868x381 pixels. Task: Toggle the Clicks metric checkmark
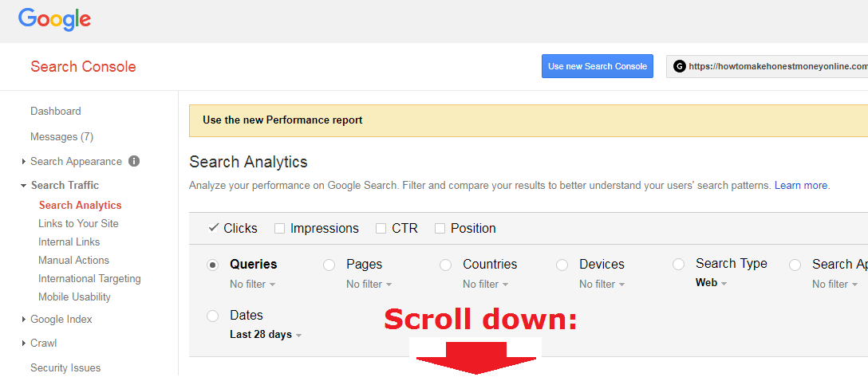tap(214, 227)
